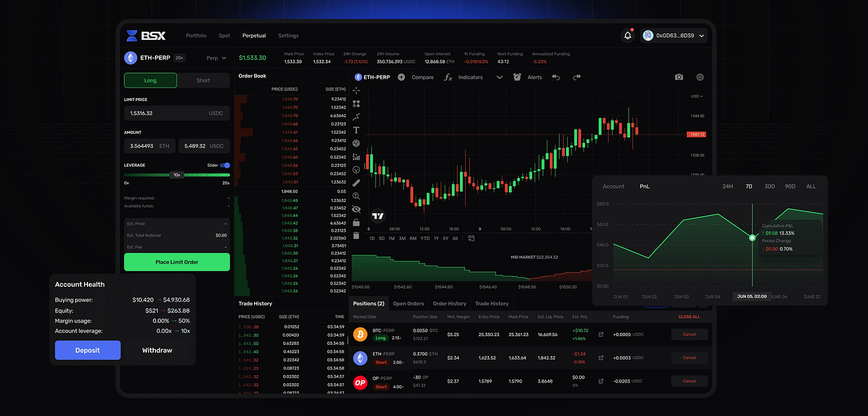Image resolution: width=868 pixels, height=416 pixels.
Task: Select the trend line tool
Action: point(356,117)
